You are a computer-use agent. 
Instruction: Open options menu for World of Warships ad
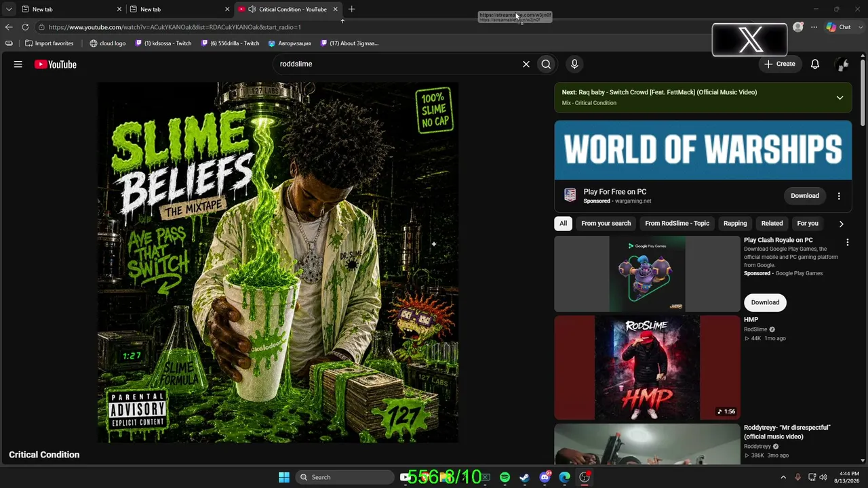(839, 196)
